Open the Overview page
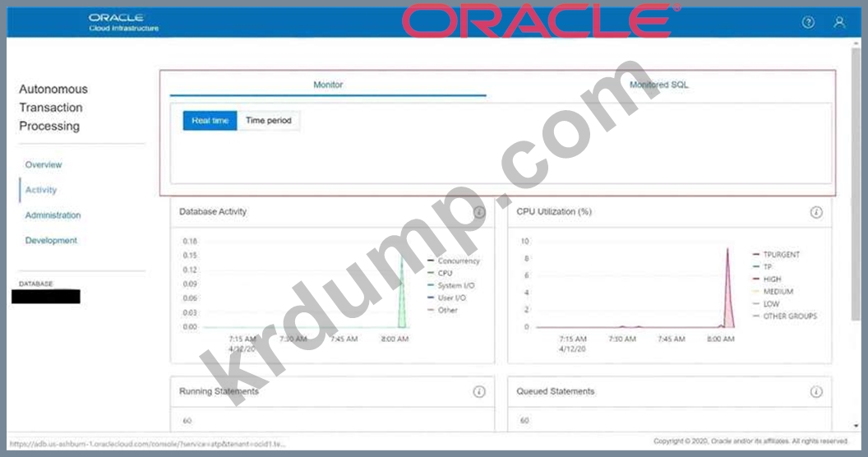 pos(44,165)
